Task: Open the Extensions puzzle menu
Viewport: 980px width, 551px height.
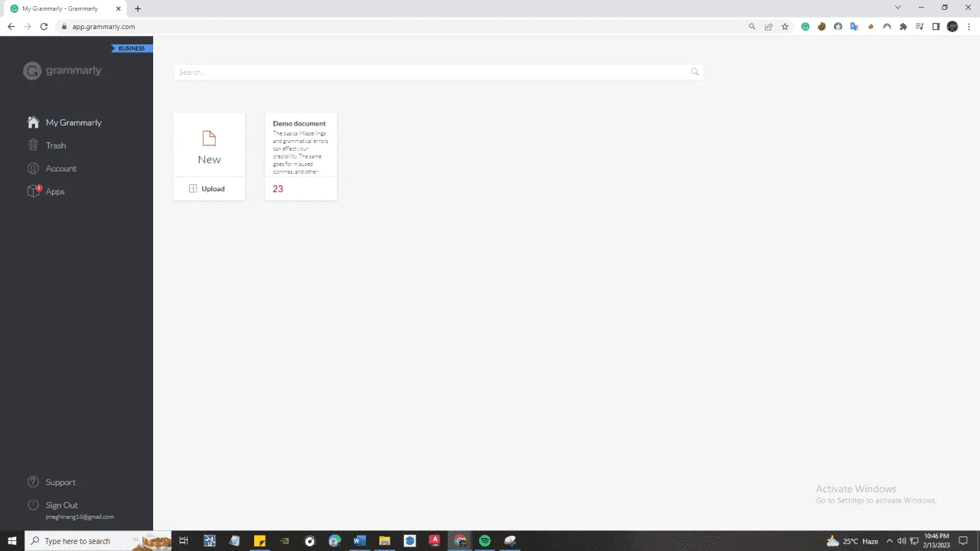Action: pyautogui.click(x=903, y=26)
